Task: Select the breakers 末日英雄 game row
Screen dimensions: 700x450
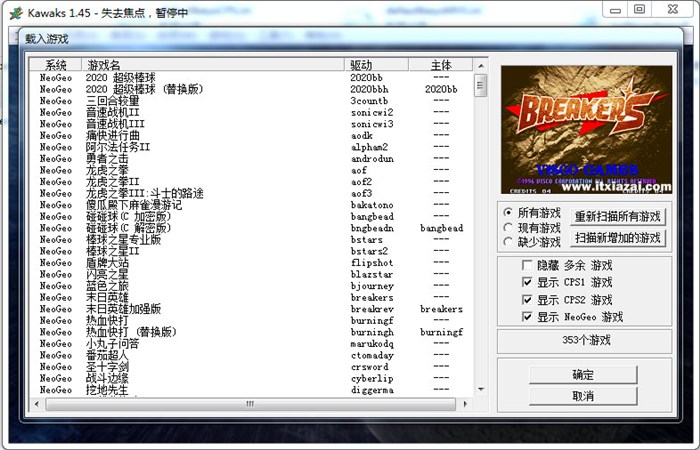Action: click(x=251, y=297)
